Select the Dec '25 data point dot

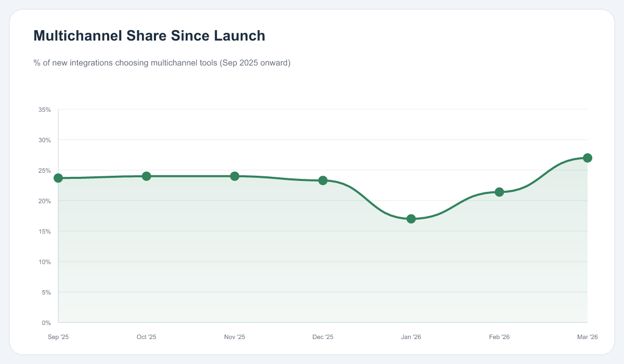click(x=323, y=180)
